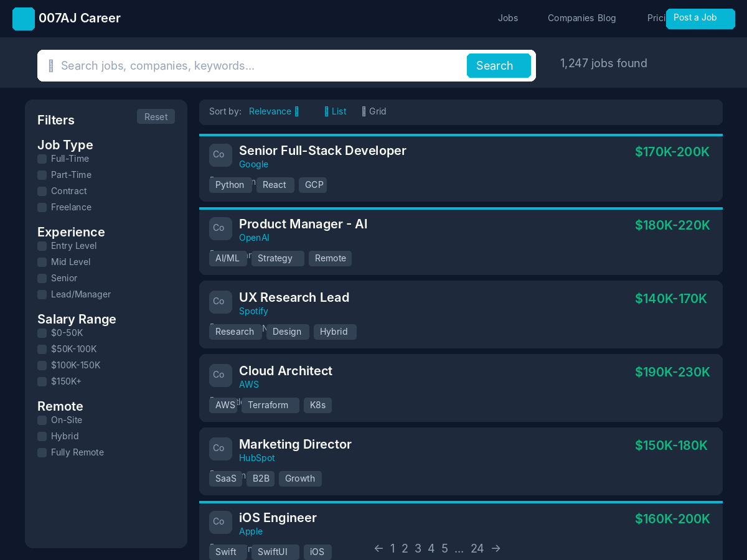Click the Growth tag

[300, 478]
